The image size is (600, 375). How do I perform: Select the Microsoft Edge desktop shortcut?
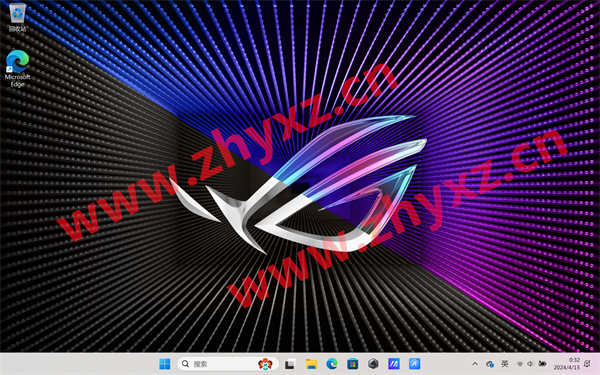pos(18,68)
